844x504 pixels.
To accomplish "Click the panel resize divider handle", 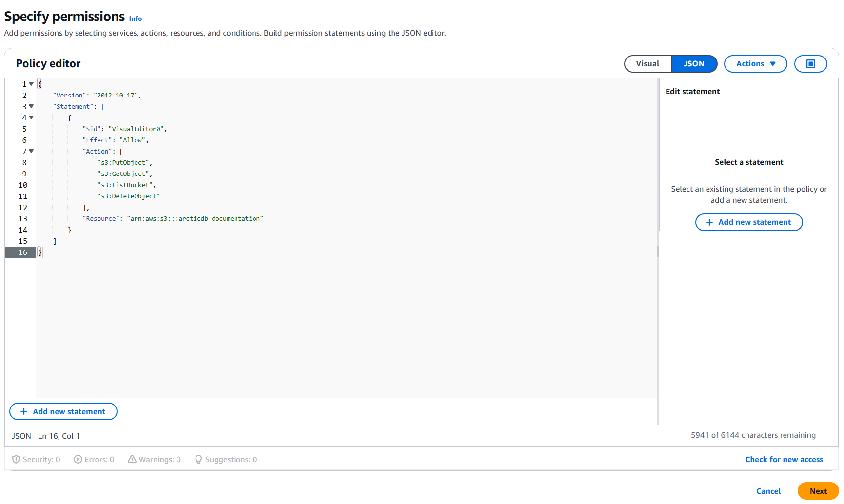I will point(658,252).
